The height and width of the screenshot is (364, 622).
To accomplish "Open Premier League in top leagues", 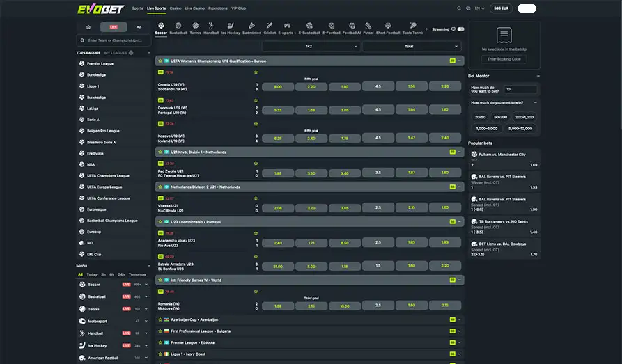I will pos(100,63).
